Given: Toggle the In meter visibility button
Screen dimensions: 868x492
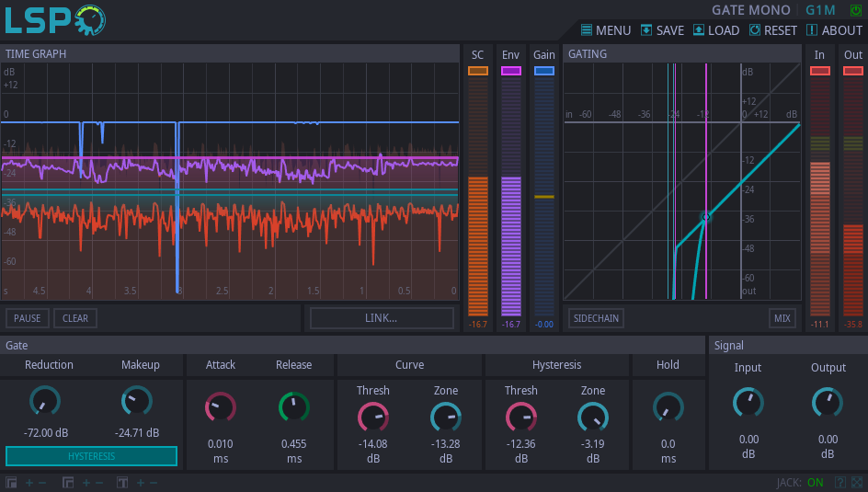Looking at the screenshot, I should [820, 71].
